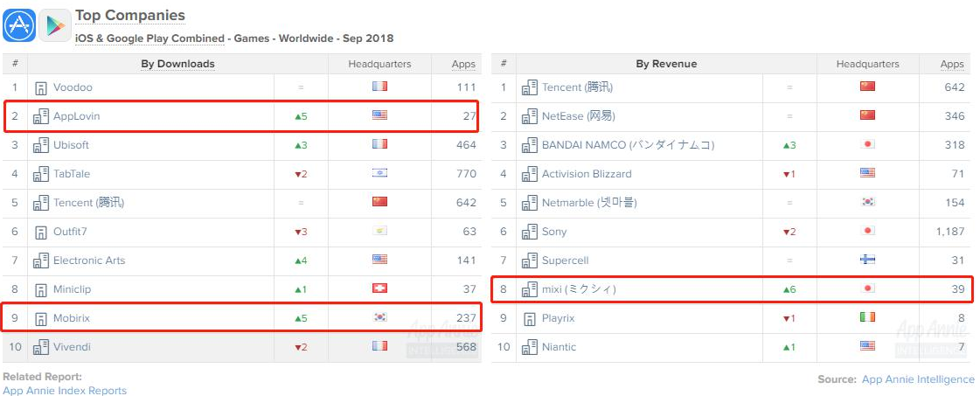980x396 pixels.
Task: Open the Activision Blizzard company link
Action: click(587, 174)
